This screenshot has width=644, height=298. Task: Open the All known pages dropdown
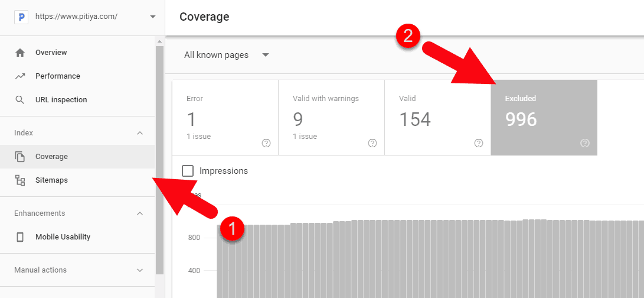[226, 55]
